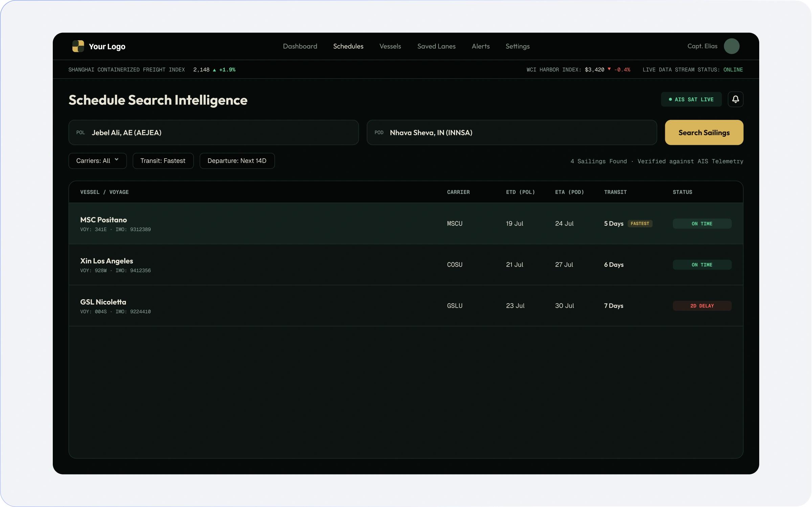Image resolution: width=812 pixels, height=507 pixels.
Task: Click the FASTEST badge on MSC Positano
Action: click(640, 223)
